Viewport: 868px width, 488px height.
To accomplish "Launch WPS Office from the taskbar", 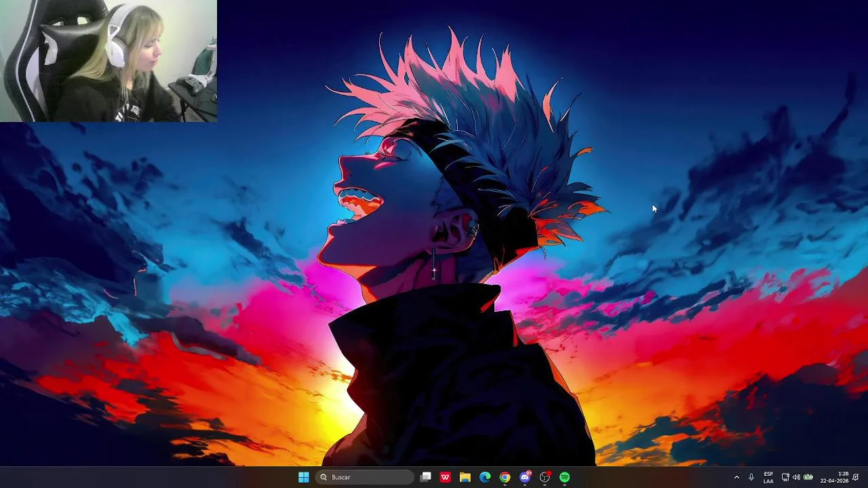I will (x=446, y=477).
